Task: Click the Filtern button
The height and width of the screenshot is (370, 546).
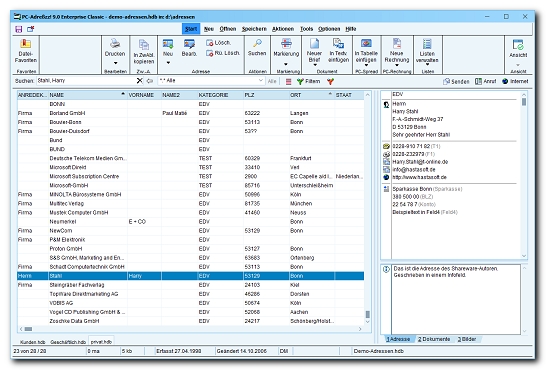Action: pos(309,81)
